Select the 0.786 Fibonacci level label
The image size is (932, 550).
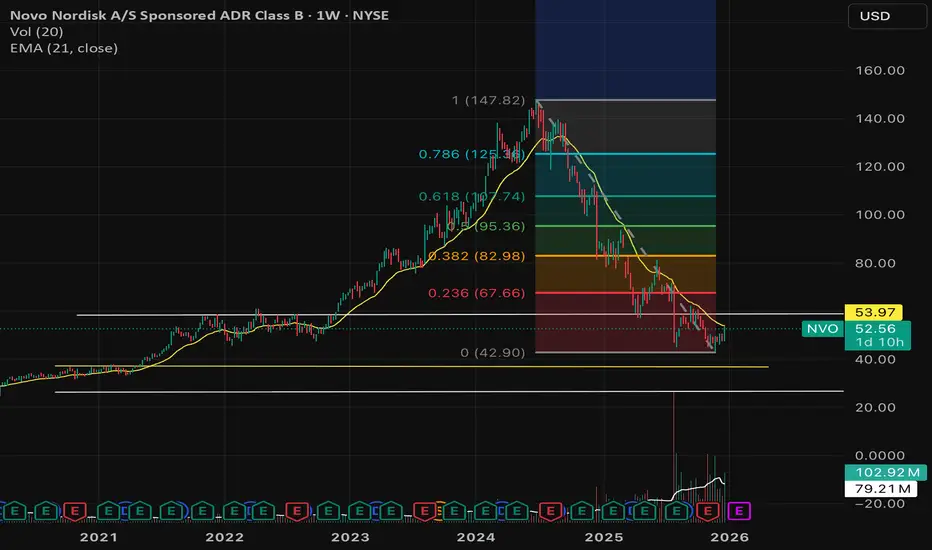pyautogui.click(x=472, y=155)
